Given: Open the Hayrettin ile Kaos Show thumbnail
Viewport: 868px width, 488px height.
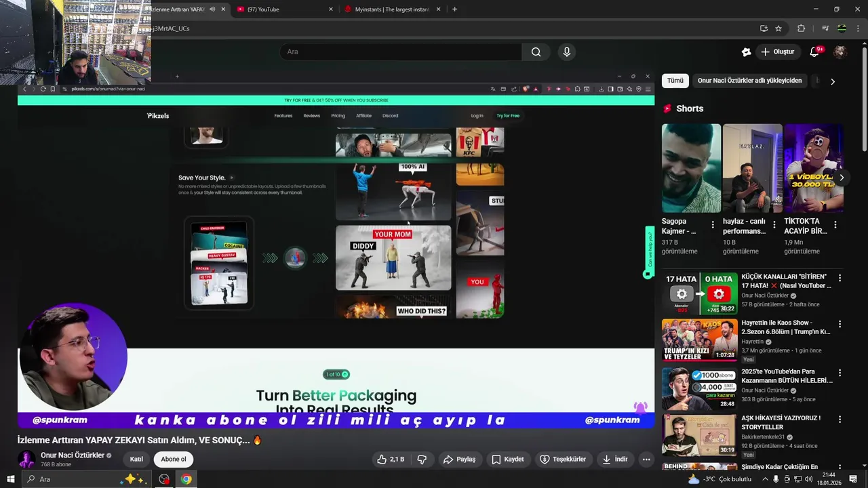Looking at the screenshot, I should [699, 340].
